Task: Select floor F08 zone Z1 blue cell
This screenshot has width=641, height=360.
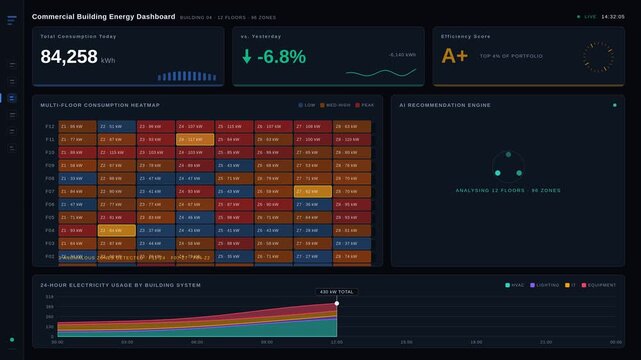Action: click(77, 179)
